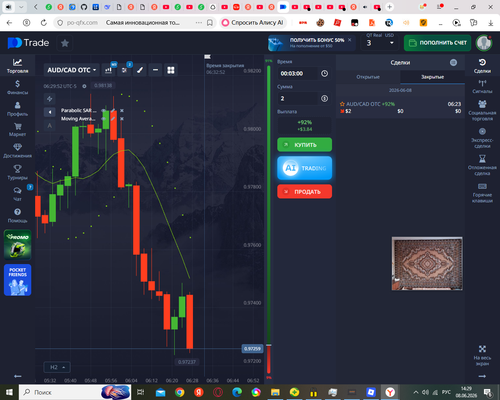Open the Pocket Friends banner
The height and width of the screenshot is (400, 500).
18,280
